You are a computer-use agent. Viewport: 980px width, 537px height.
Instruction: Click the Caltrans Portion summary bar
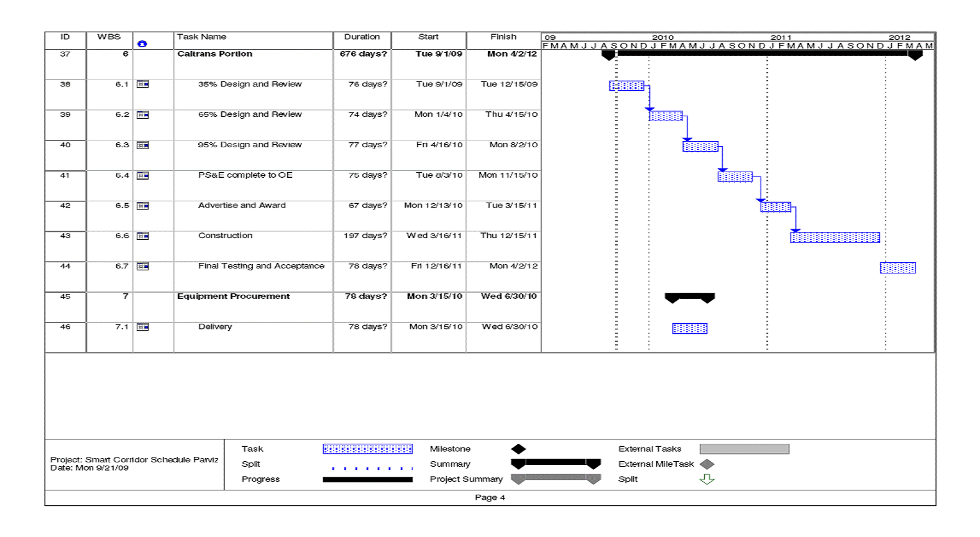[762, 54]
